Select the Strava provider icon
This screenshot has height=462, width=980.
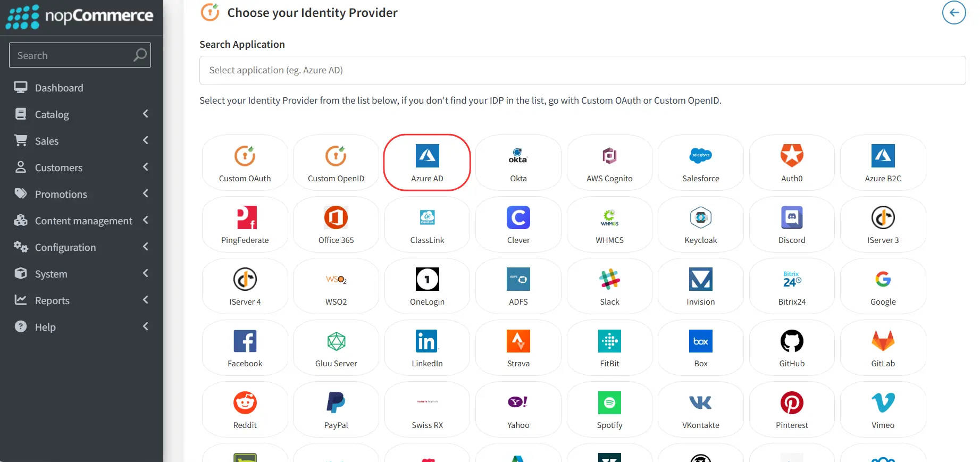pyautogui.click(x=518, y=341)
